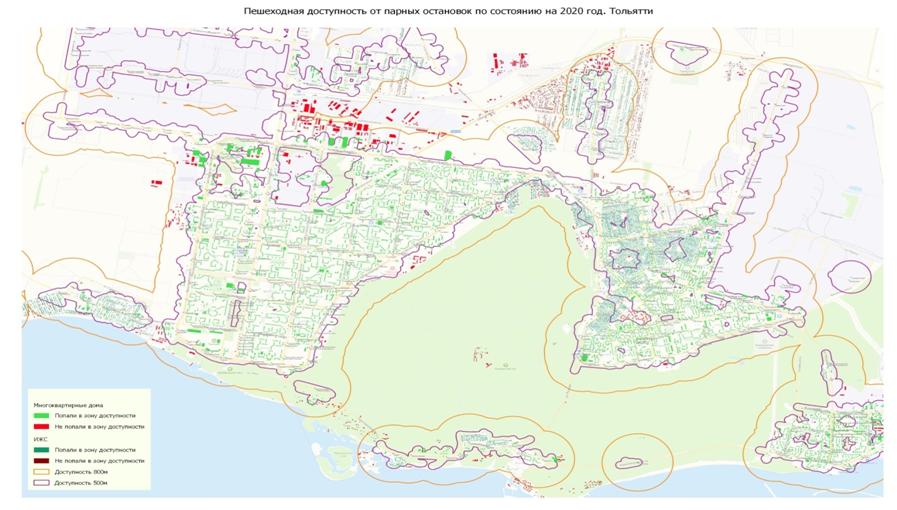Click the legend heading 'ИЖС'
The image size is (897, 510).
(x=41, y=439)
